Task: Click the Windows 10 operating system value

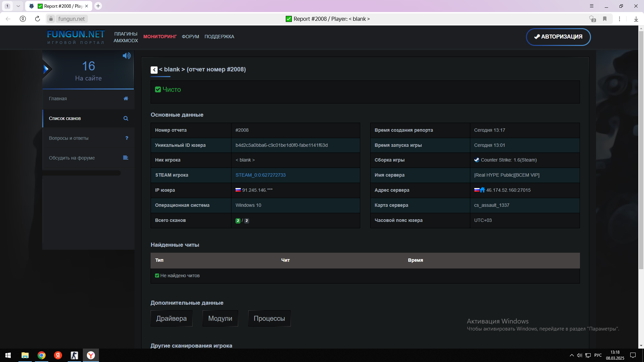Action: 248,205
